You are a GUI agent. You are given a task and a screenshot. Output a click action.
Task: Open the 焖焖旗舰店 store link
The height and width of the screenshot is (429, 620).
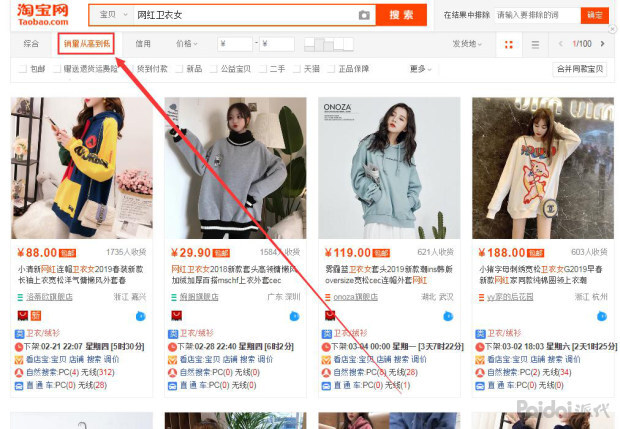coord(199,297)
